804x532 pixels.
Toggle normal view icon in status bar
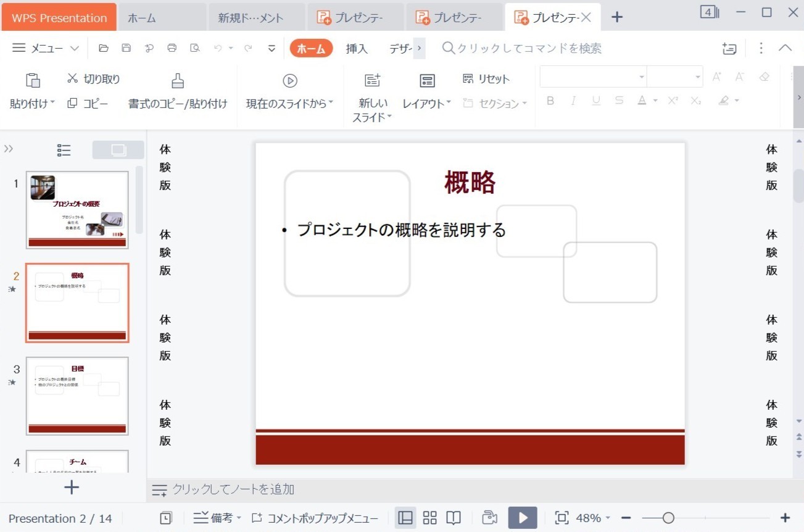coord(405,518)
